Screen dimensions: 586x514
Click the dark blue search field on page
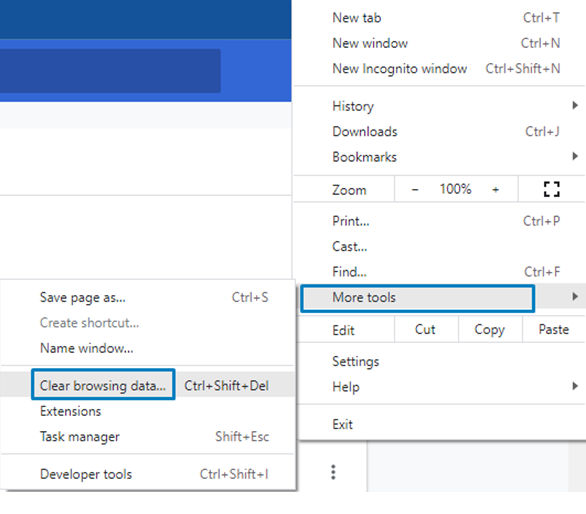pos(110,71)
